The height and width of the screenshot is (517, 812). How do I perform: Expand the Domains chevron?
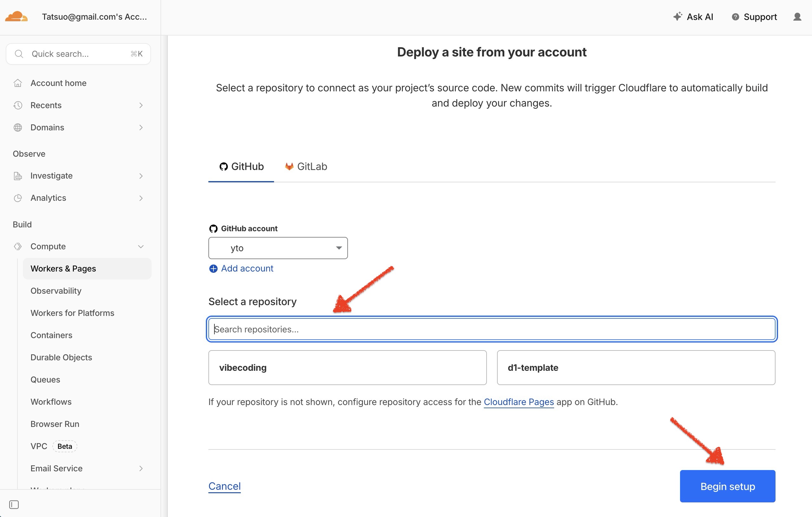(141, 128)
